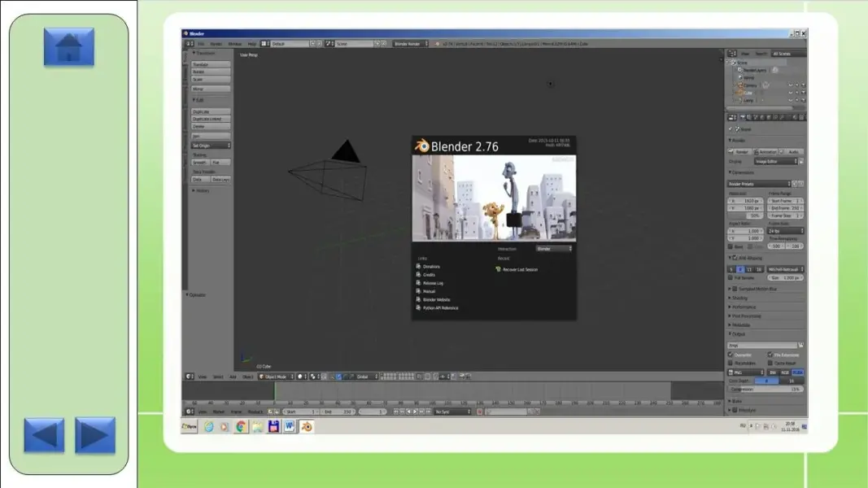Click the End frame field in timeline
The height and width of the screenshot is (488, 868).
click(338, 412)
